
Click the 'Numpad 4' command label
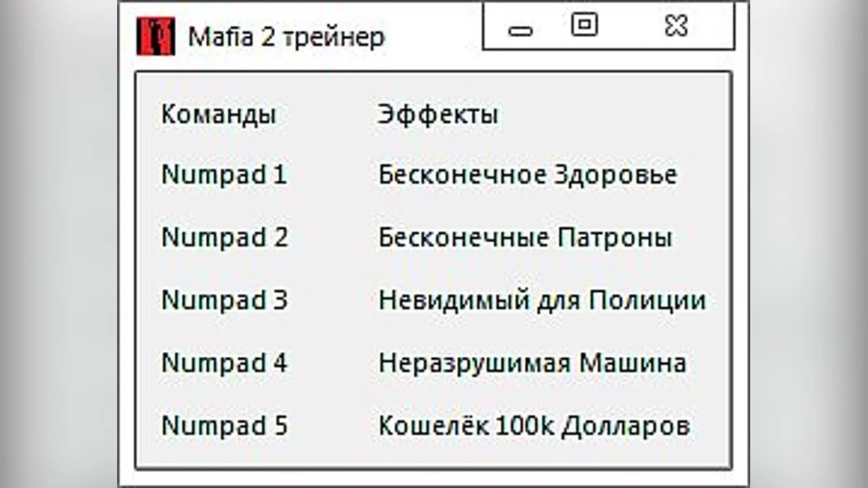224,363
